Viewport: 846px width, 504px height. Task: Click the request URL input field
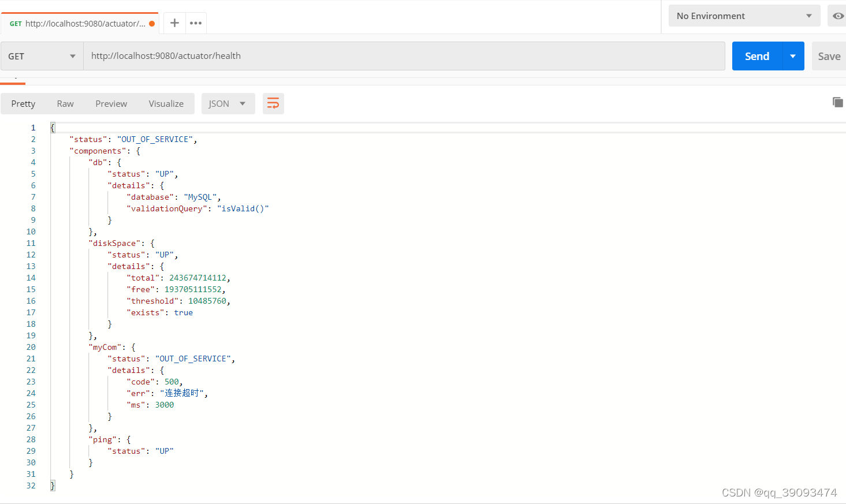point(404,56)
